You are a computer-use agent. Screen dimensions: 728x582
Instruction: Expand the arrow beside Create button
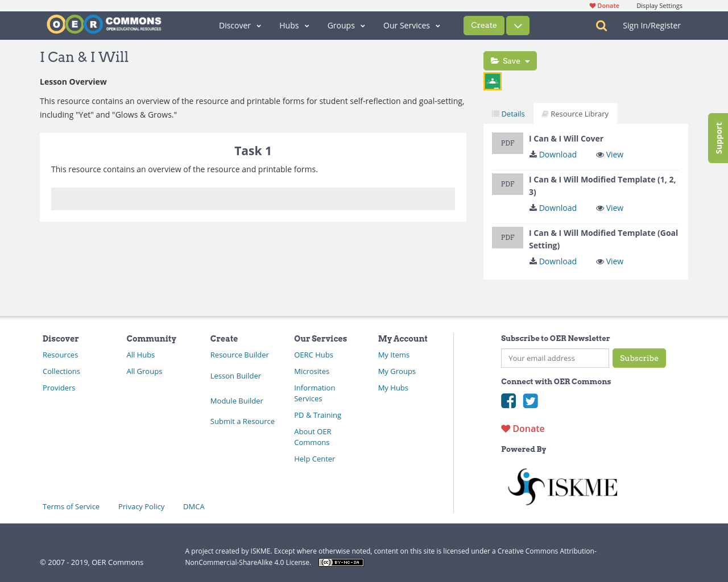(x=518, y=26)
